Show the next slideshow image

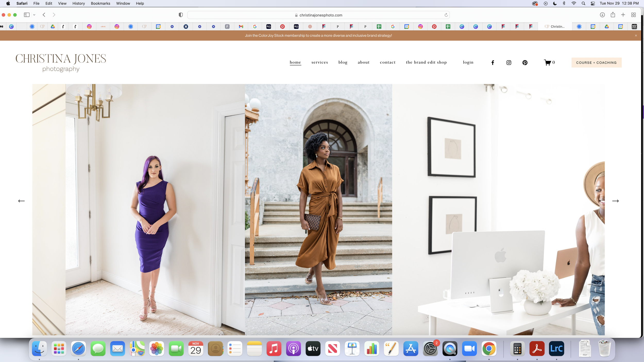point(615,201)
